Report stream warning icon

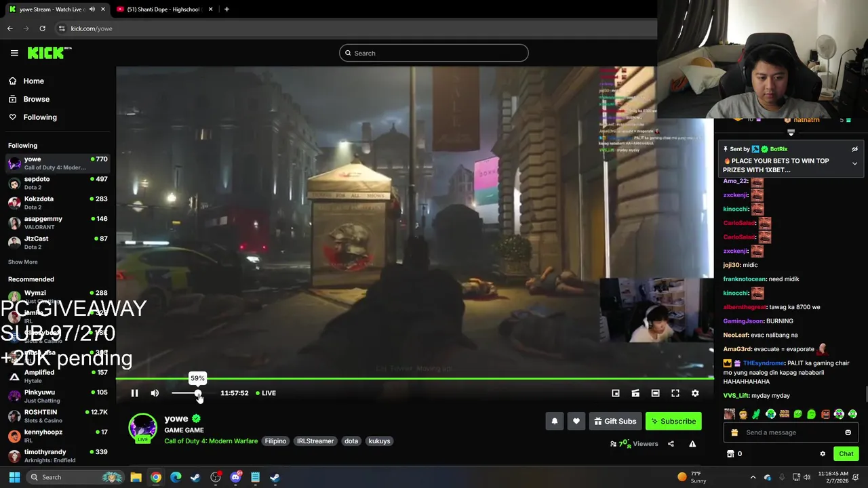692,444
